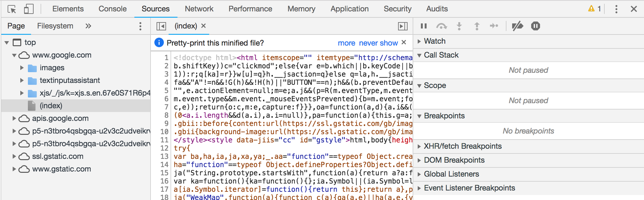Image resolution: width=644 pixels, height=200 pixels.
Task: Click the textinputassistant folder icon
Action: (x=32, y=81)
